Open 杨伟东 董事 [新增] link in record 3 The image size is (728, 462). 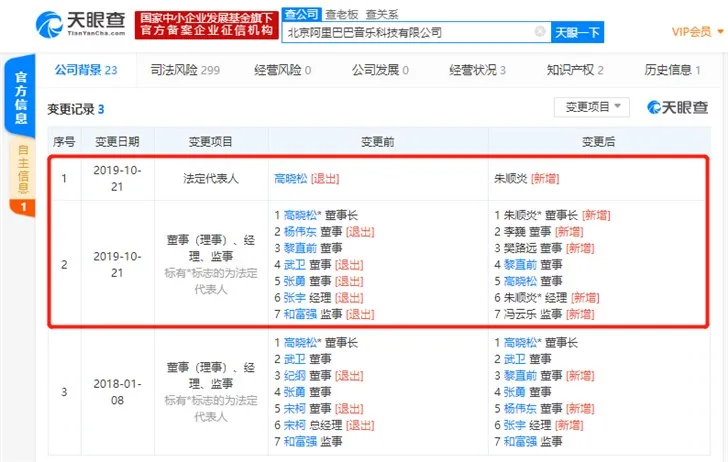(x=520, y=409)
